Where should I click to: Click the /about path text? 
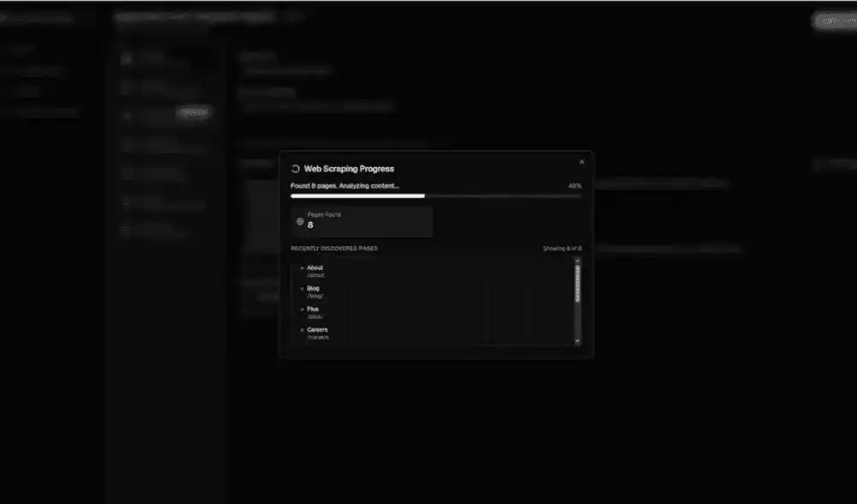pos(315,275)
